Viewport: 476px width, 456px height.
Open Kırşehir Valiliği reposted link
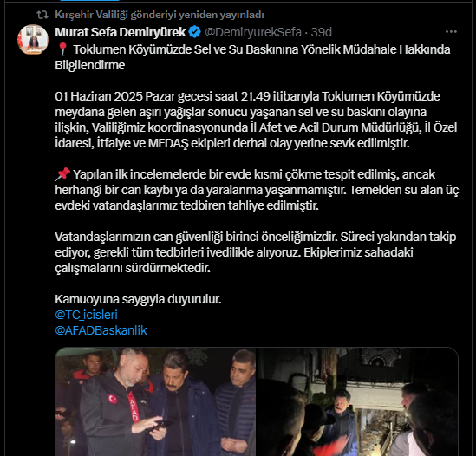(160, 15)
